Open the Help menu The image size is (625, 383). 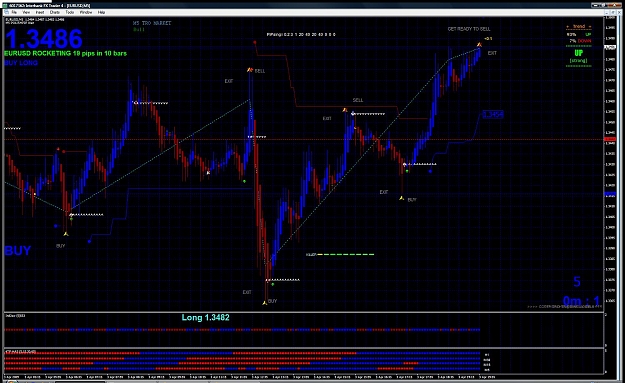(x=101, y=12)
